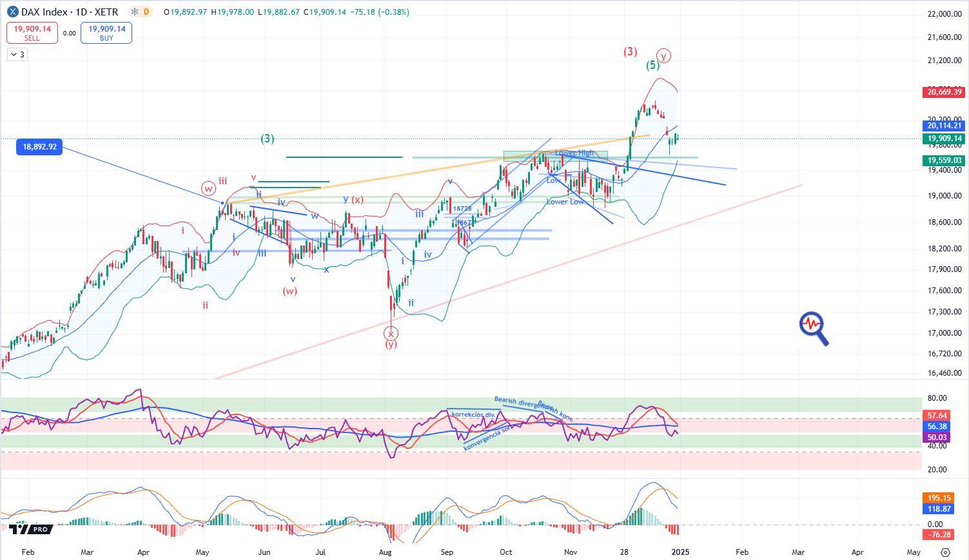Click the Aug label on time axis
The width and height of the screenshot is (969, 560).
[x=386, y=552]
